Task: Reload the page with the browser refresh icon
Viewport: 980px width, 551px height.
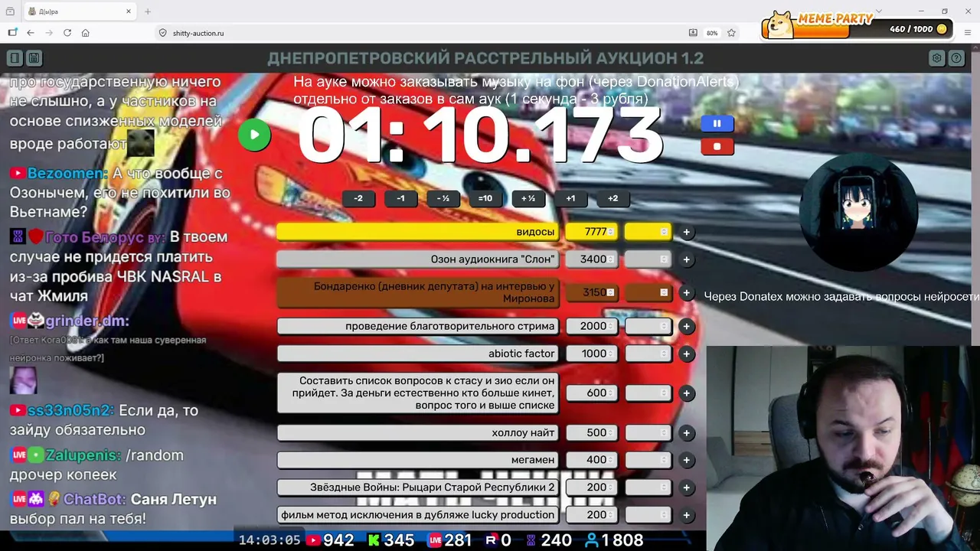Action: [67, 33]
